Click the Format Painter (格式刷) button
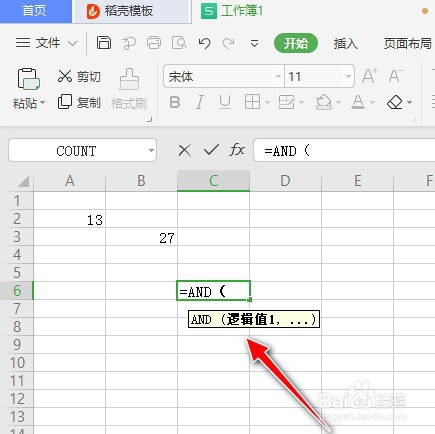This screenshot has height=434, width=435. [129, 89]
